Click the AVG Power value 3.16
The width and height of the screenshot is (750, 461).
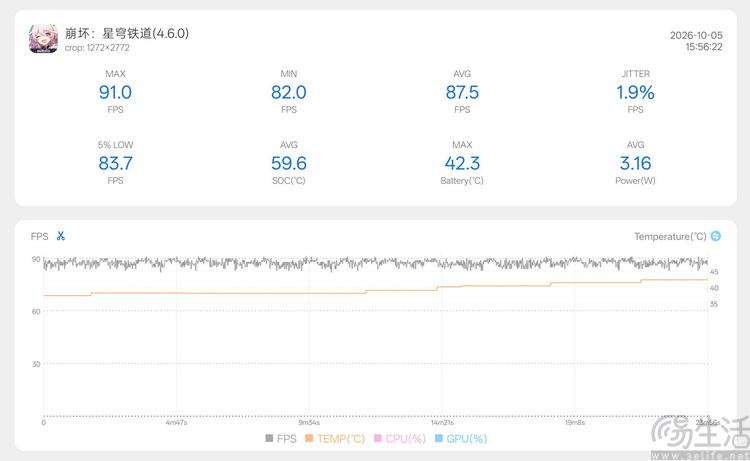635,164
